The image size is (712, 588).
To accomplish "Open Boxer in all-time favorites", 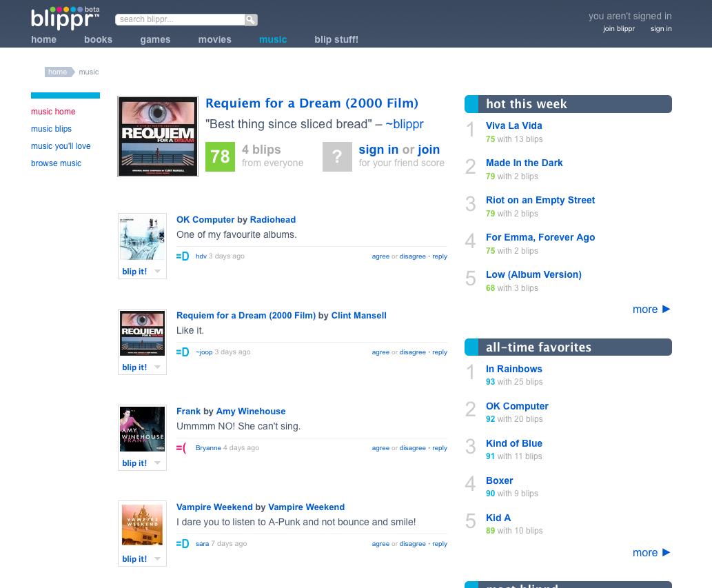I will click(x=500, y=481).
